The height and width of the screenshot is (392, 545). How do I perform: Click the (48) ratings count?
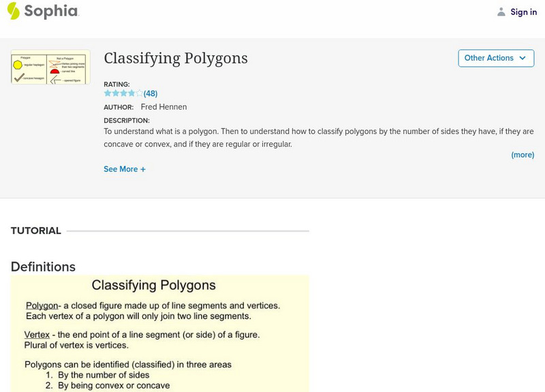point(151,94)
